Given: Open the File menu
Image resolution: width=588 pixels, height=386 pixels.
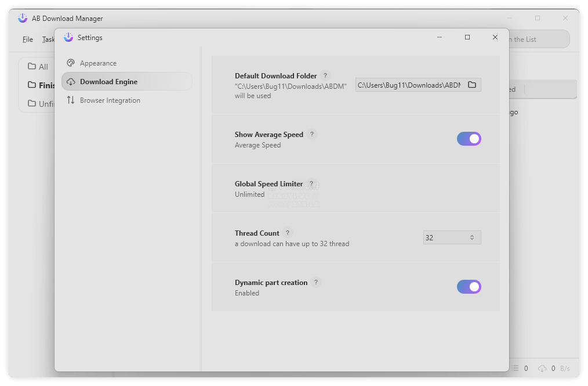Looking at the screenshot, I should coord(28,39).
